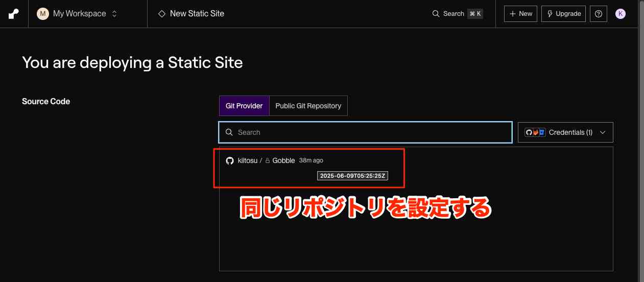This screenshot has height=282, width=644.
Task: Switch to the Public Git Repository tab
Action: point(308,106)
